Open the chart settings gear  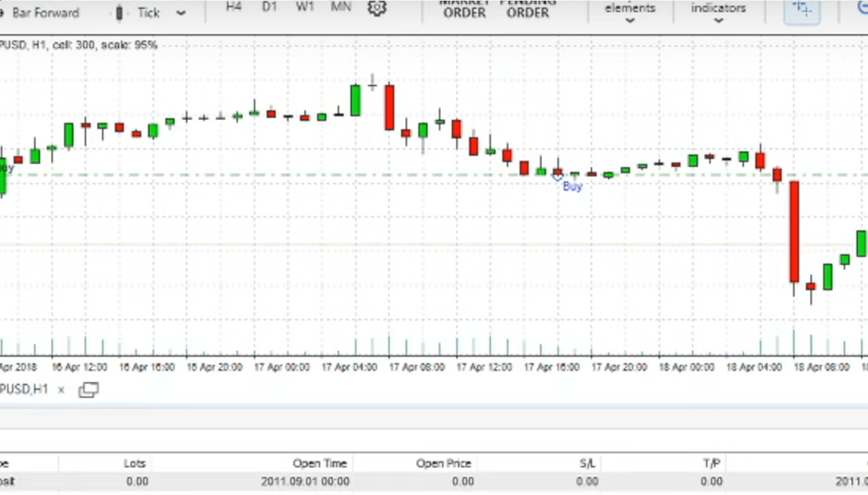tap(377, 9)
